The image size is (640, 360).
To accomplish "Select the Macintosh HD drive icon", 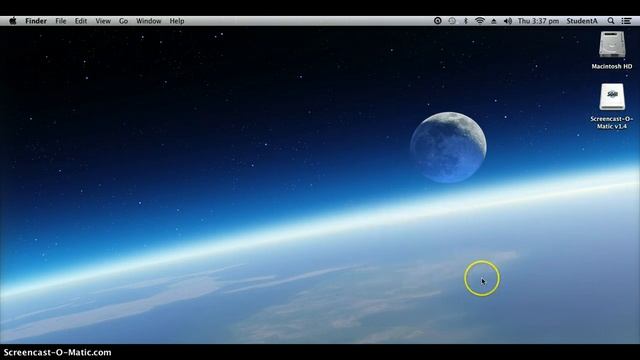I will click(x=612, y=44).
